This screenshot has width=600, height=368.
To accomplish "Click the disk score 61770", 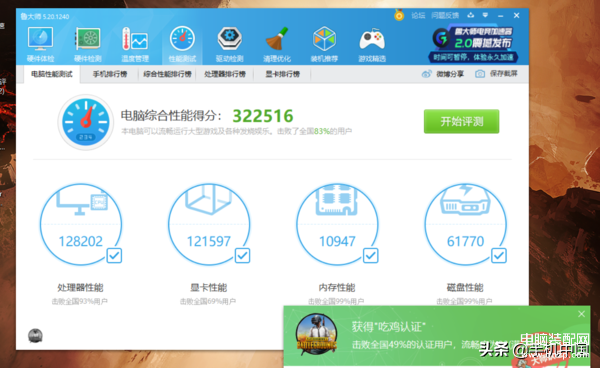I will (x=465, y=241).
